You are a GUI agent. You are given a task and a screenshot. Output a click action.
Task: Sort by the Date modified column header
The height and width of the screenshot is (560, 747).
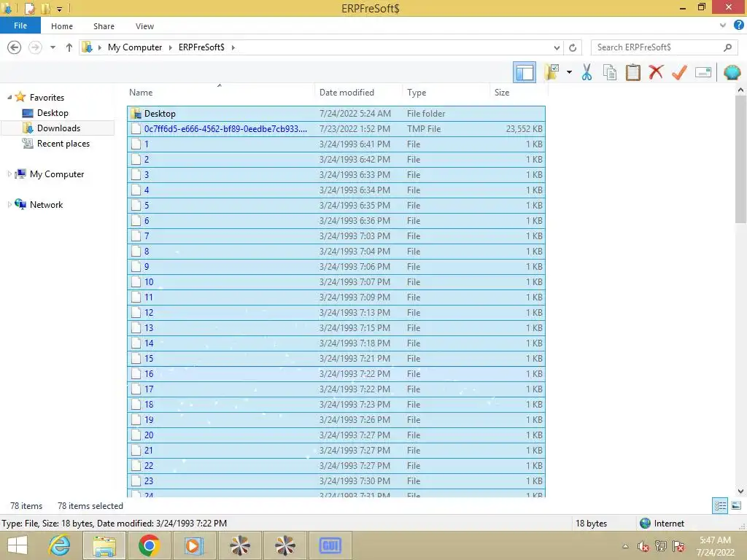347,93
